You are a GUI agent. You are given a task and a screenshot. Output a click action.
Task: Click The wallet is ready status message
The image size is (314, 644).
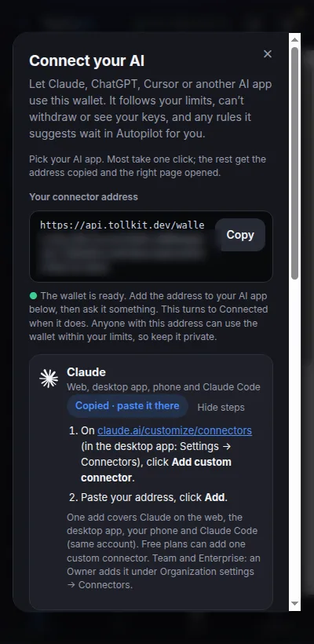pos(148,317)
